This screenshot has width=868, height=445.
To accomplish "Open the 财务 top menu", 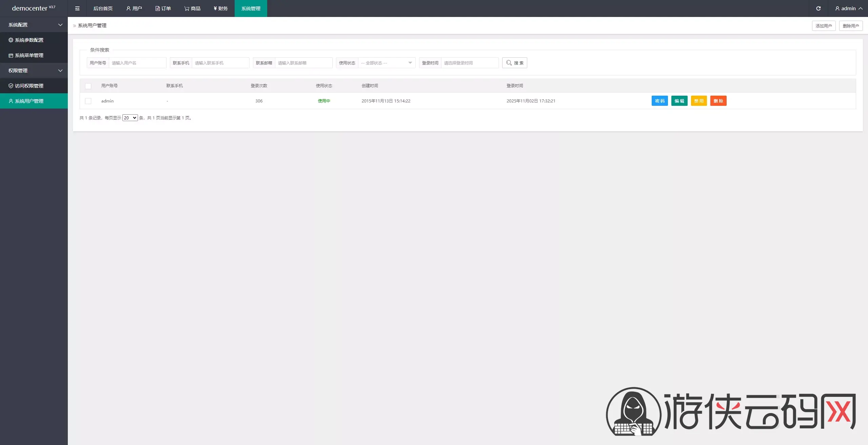I will pos(220,8).
